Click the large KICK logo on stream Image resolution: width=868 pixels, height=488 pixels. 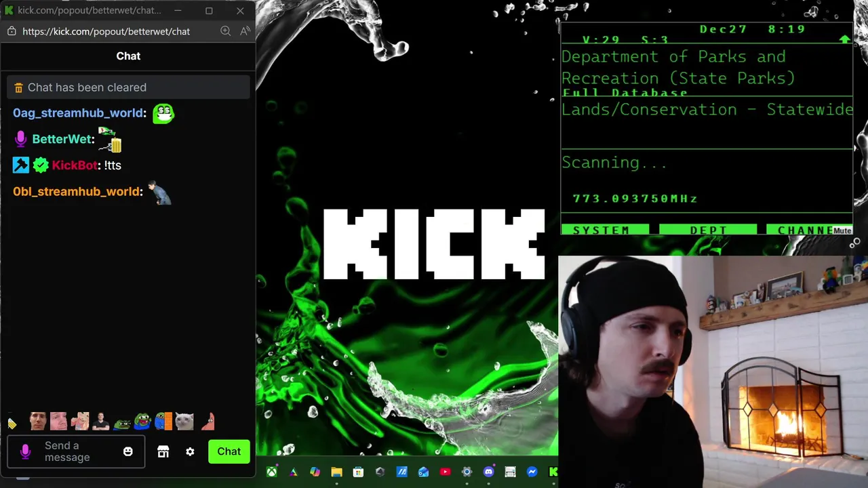click(x=434, y=244)
